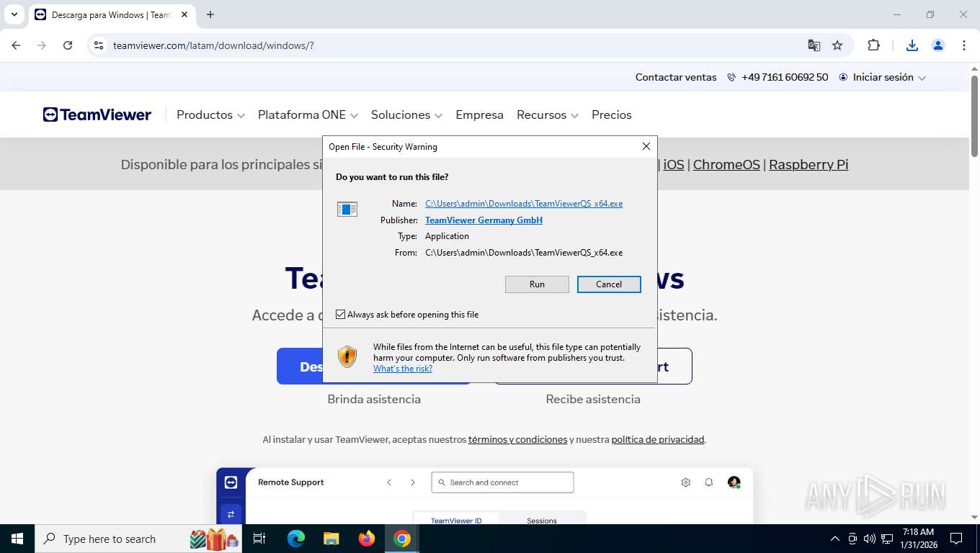Image resolution: width=980 pixels, height=553 pixels.
Task: Click Cancel in security warning dialog
Action: (x=609, y=284)
